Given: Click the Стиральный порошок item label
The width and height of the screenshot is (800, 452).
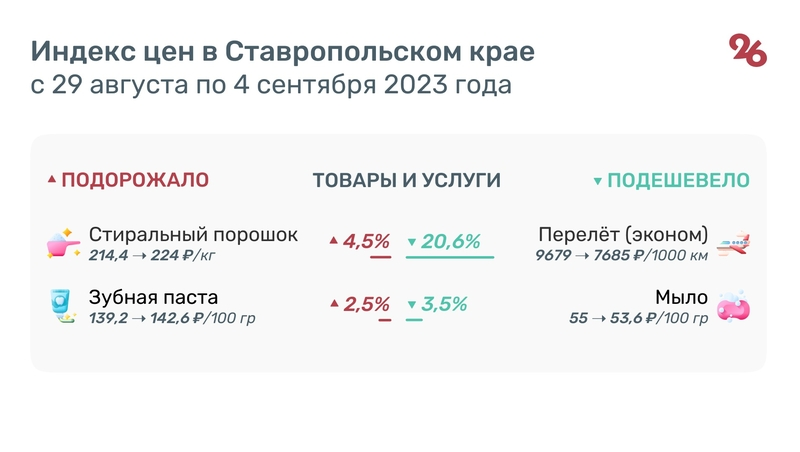Looking at the screenshot, I should (x=193, y=235).
